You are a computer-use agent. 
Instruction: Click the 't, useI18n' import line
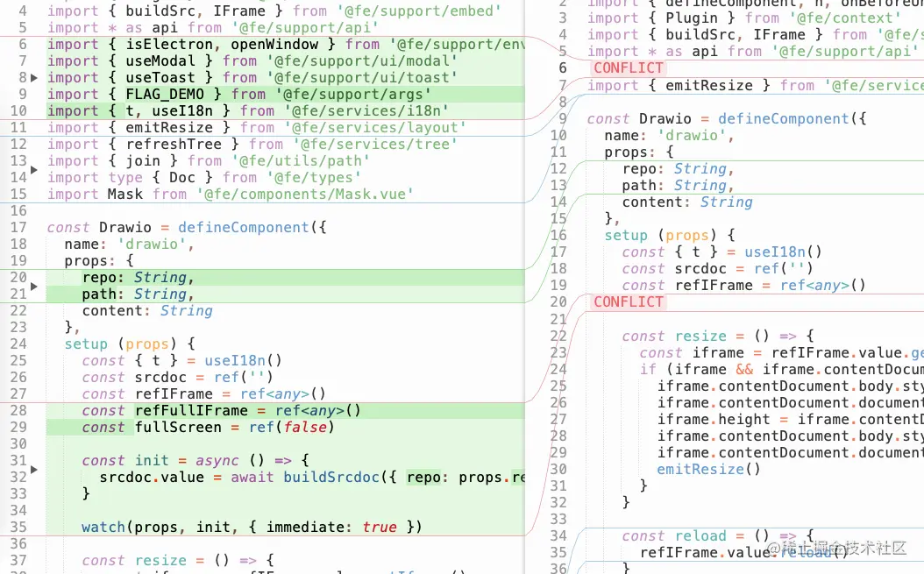(247, 110)
